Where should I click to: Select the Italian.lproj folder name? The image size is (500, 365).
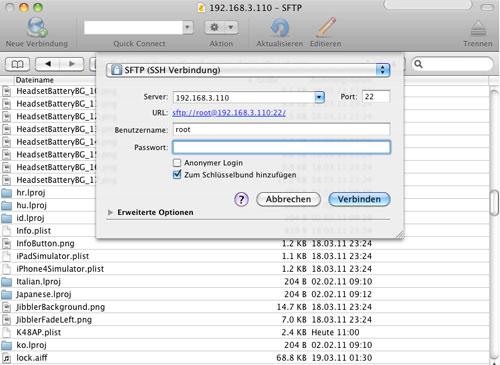tap(38, 282)
